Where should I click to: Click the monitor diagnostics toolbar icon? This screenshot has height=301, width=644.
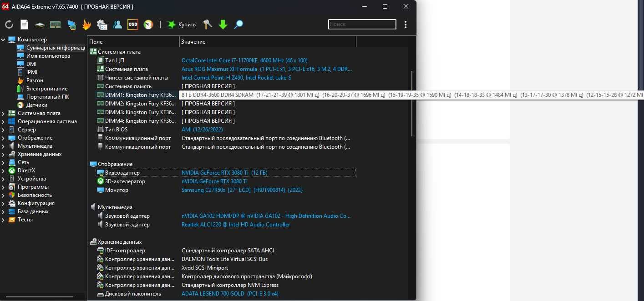71,25
